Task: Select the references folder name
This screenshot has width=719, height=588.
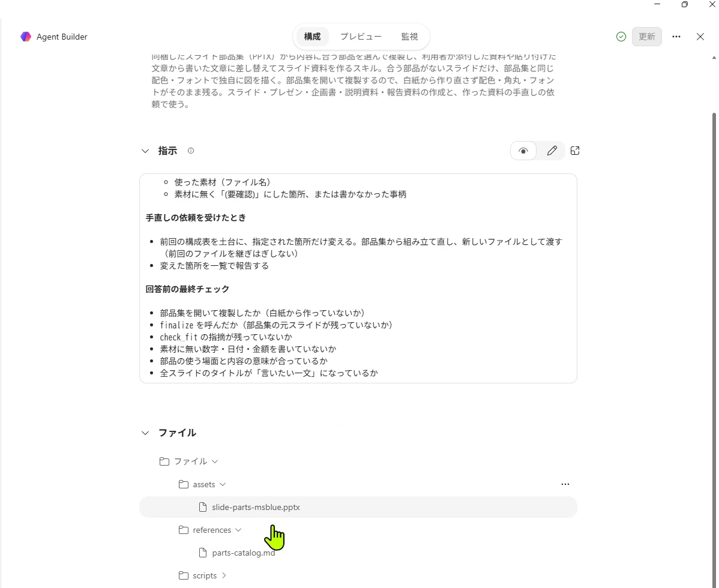Action: coord(212,530)
